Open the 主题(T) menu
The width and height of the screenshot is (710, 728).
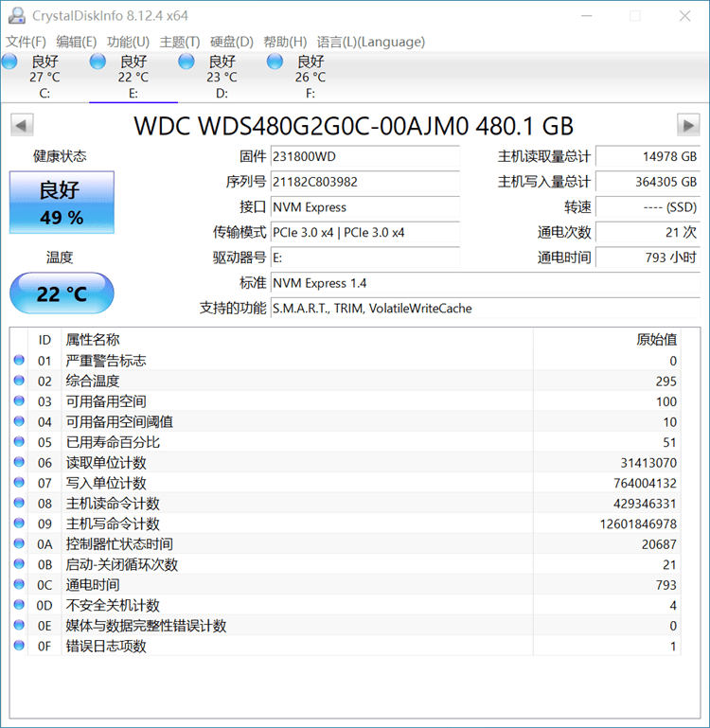180,42
